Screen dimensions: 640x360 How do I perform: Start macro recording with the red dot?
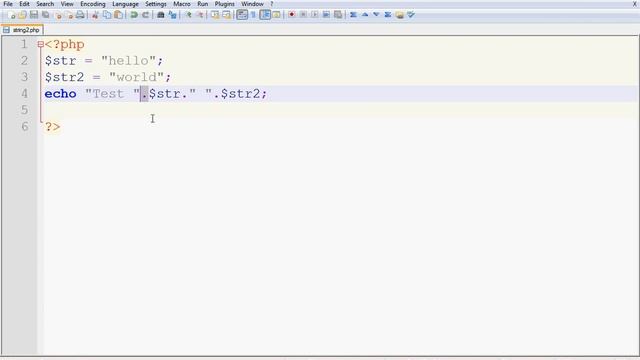click(291, 15)
